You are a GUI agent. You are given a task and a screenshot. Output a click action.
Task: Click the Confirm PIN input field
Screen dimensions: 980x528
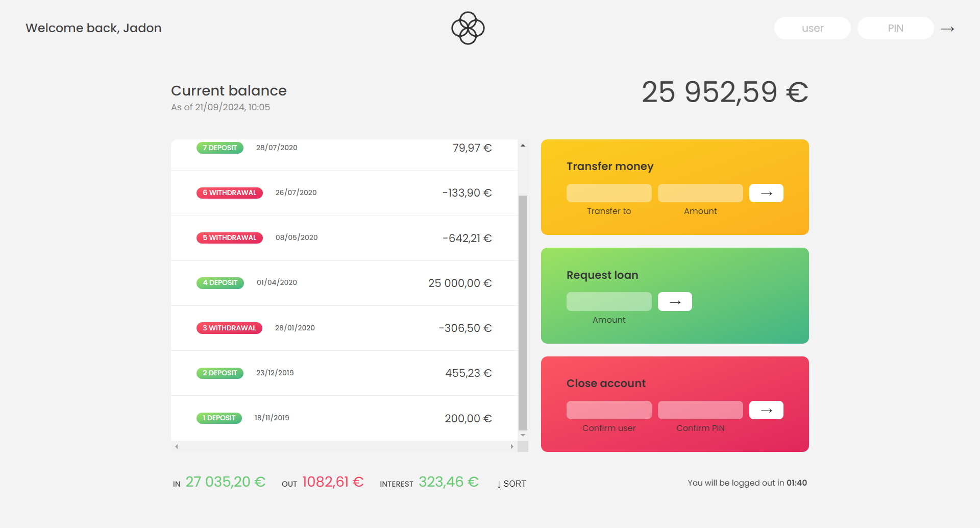coord(700,410)
